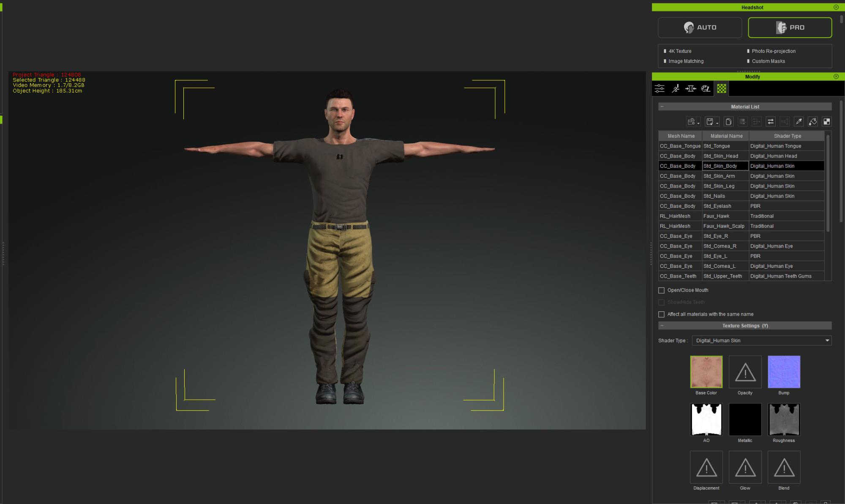Select the Std_Cornea_L material row
The height and width of the screenshot is (504, 845).
[x=741, y=266]
